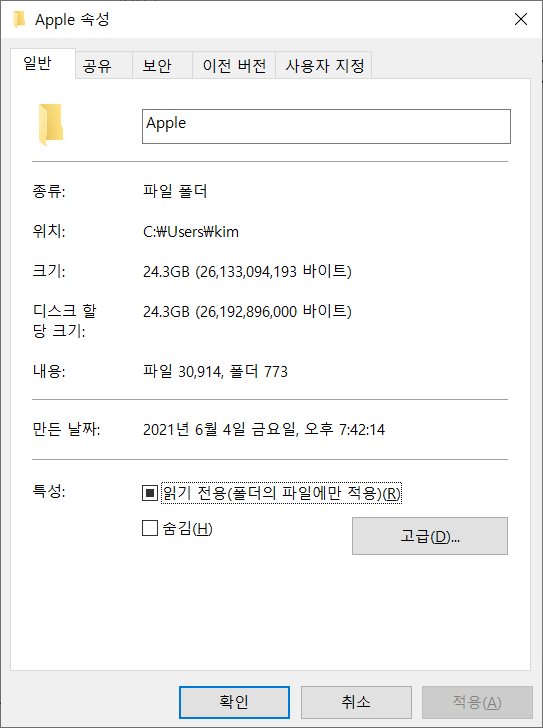Click the contents value 파일 30,914, 폴더 773
This screenshot has width=543, height=728.
click(x=215, y=371)
